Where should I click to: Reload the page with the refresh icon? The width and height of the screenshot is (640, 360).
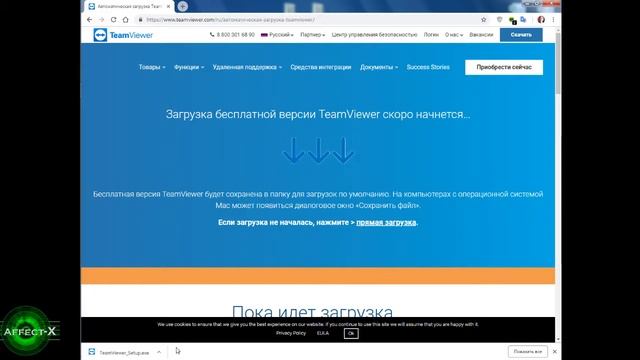113,20
